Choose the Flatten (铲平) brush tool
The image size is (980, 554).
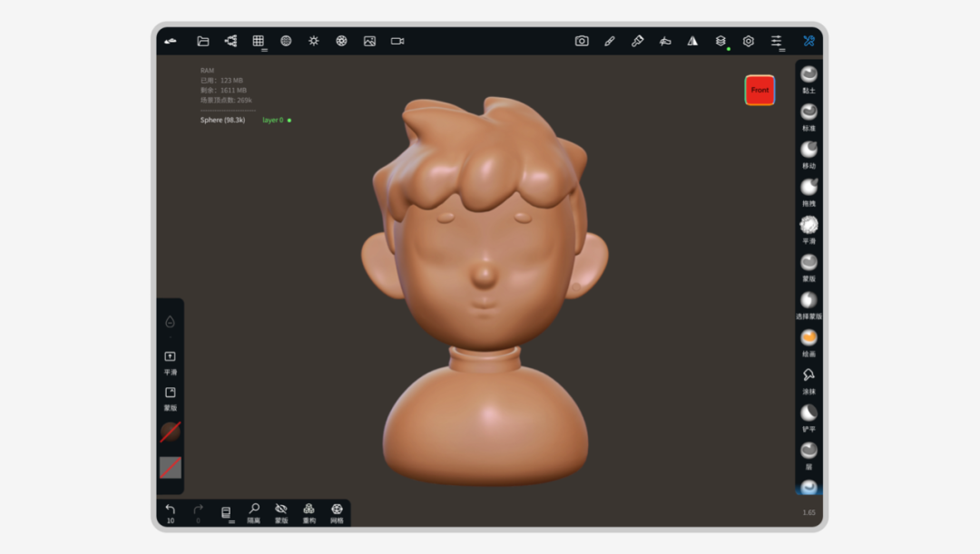[x=808, y=413]
